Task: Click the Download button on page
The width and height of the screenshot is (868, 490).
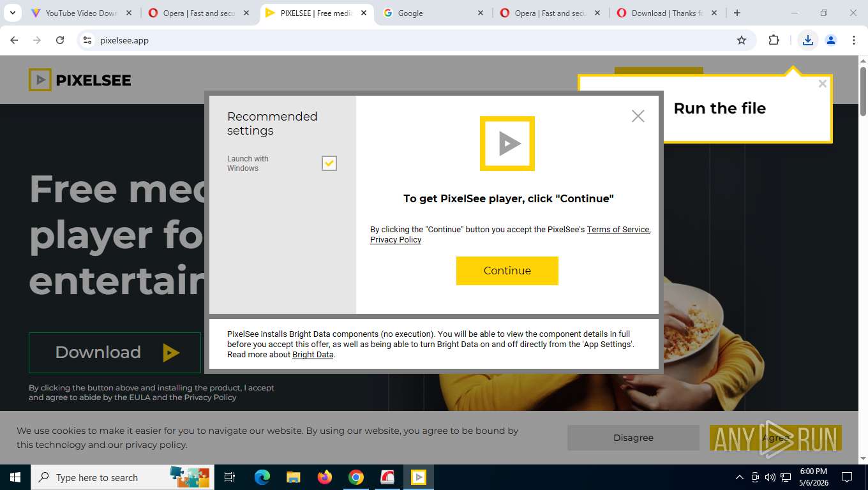Action: [115, 352]
